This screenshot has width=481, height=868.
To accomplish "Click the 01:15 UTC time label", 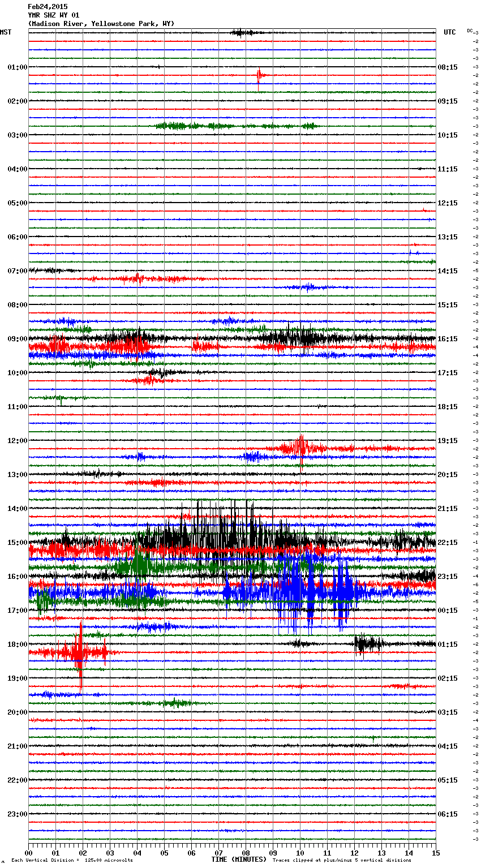I will click(x=448, y=644).
